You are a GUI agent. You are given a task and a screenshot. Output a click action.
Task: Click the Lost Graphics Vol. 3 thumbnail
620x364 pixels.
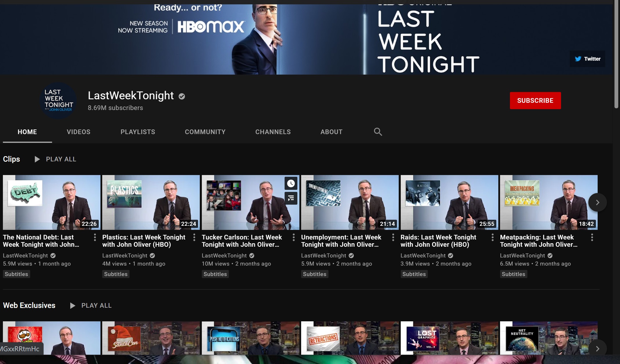coord(449,338)
